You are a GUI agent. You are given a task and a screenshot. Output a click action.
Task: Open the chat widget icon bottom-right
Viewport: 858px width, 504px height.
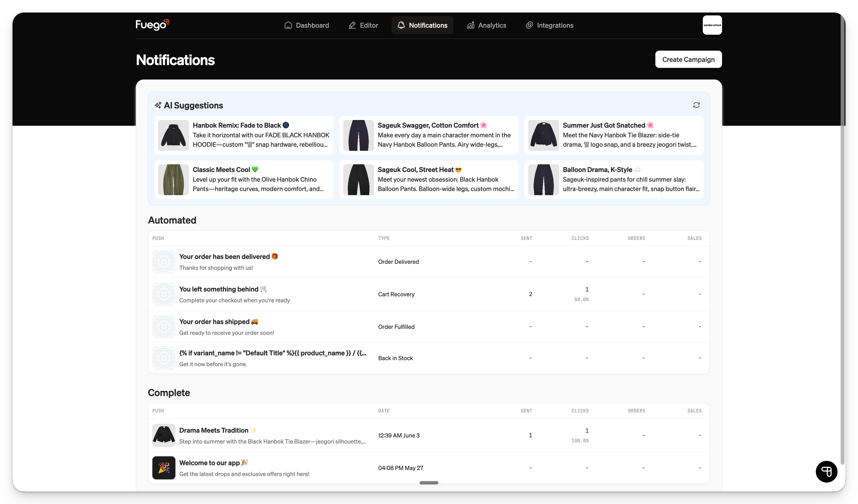(826, 471)
